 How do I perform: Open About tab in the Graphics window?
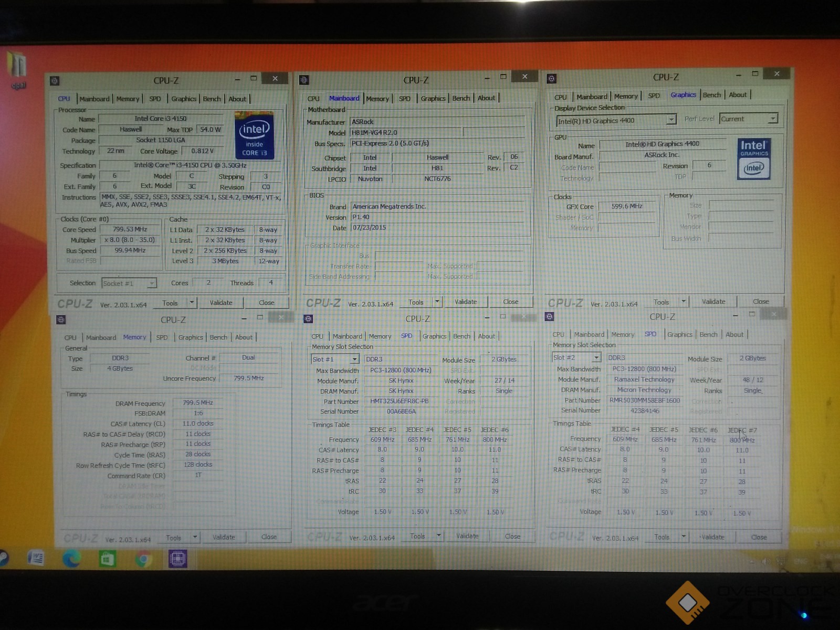click(738, 94)
